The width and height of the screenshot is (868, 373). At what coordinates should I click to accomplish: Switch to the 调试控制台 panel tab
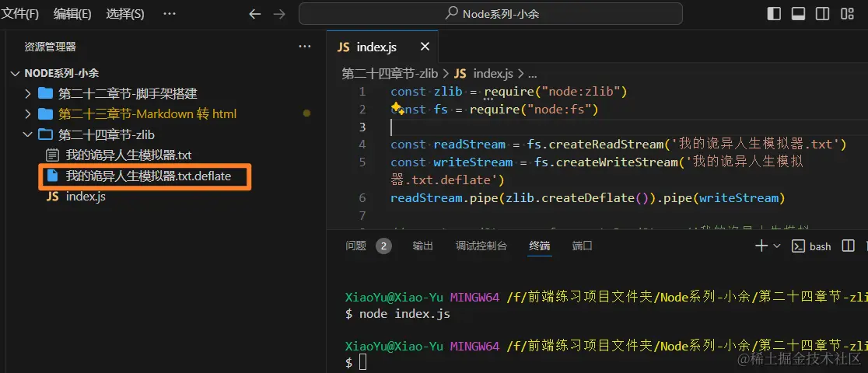(481, 246)
